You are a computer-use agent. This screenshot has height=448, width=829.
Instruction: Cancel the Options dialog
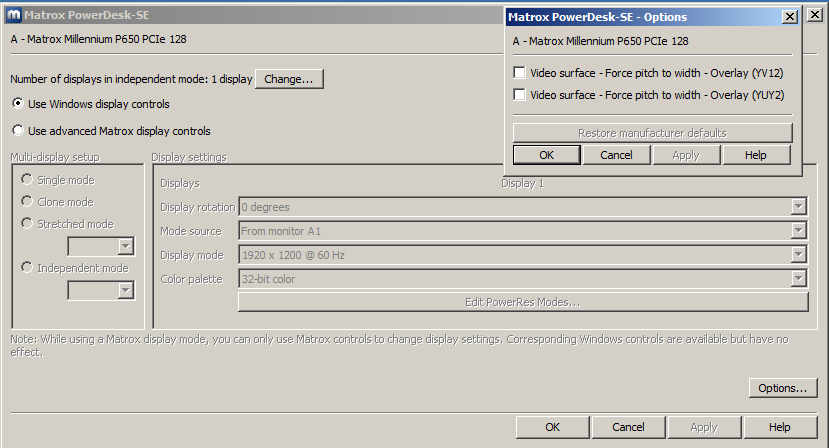click(x=616, y=155)
